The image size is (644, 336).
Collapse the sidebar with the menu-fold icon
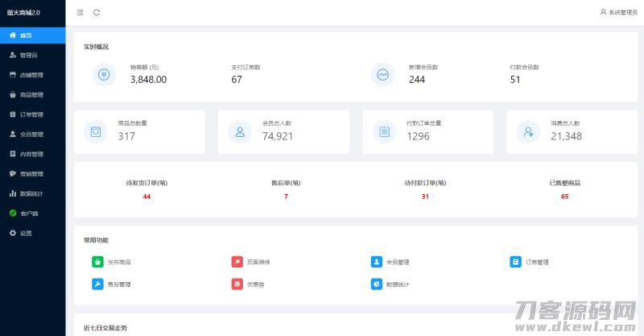click(80, 12)
